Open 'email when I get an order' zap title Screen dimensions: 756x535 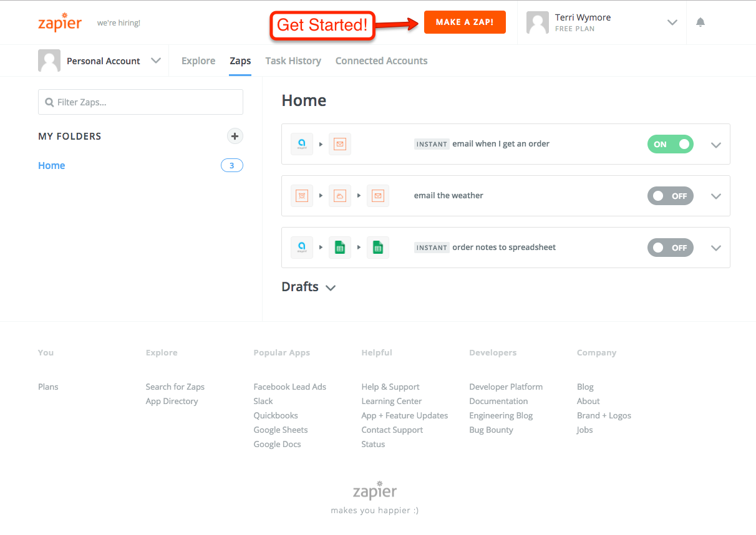(501, 144)
